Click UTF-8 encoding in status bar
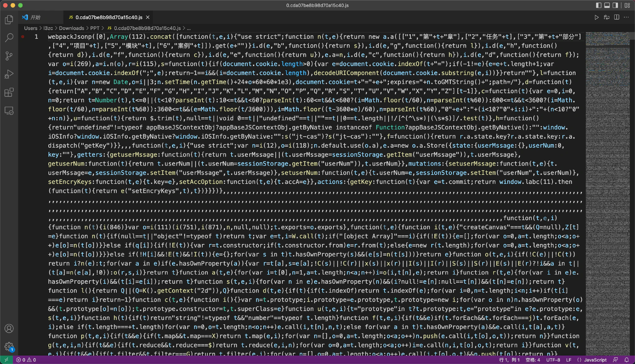Screen dimensions: 635x364 point(553,360)
